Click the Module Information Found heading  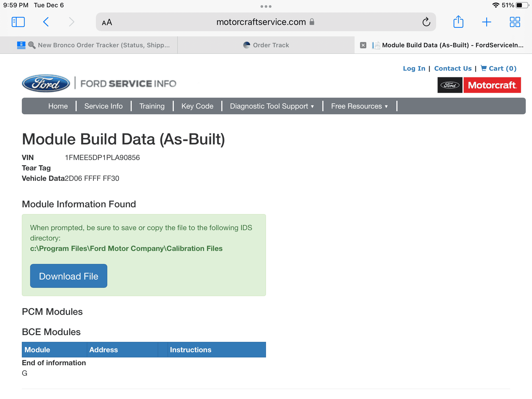[x=79, y=204]
